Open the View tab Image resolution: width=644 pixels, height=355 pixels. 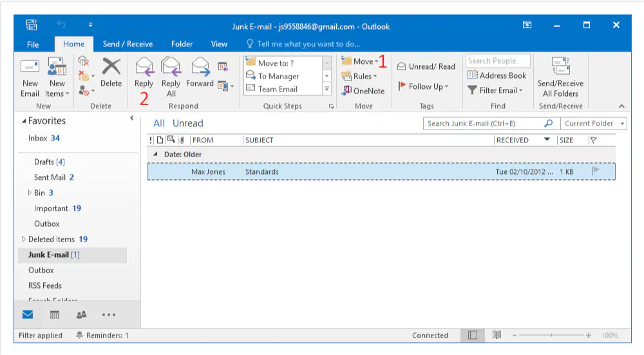(x=219, y=44)
